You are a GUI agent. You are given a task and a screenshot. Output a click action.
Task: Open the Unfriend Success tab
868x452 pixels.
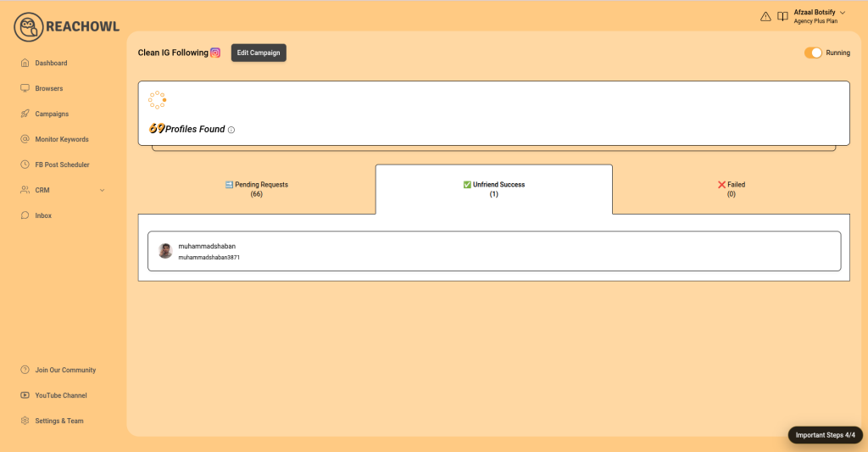click(x=493, y=189)
